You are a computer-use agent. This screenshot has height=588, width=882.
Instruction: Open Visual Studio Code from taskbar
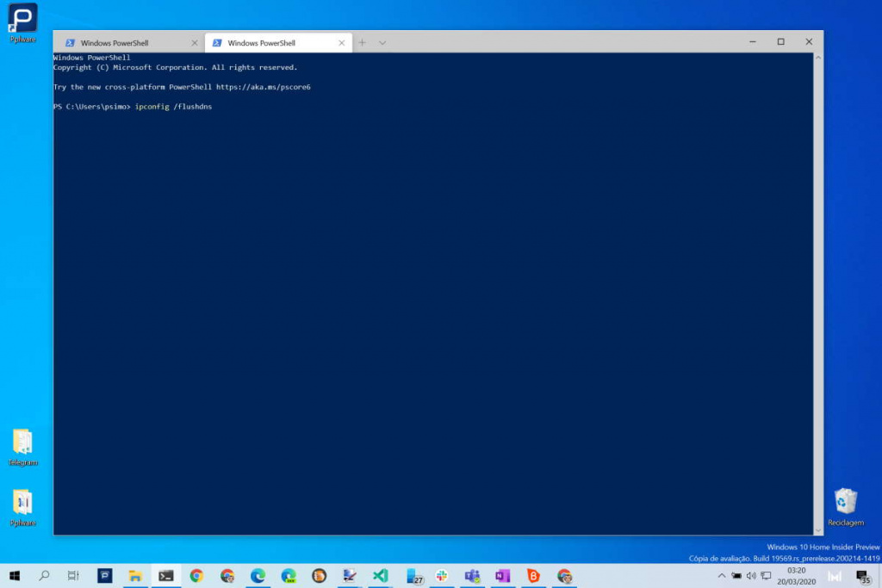tap(381, 576)
